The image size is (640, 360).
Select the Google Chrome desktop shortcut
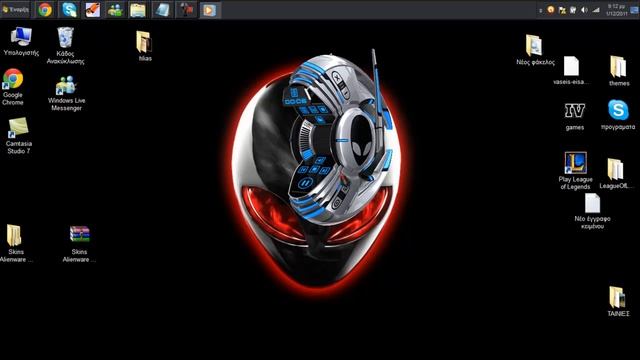(x=13, y=87)
